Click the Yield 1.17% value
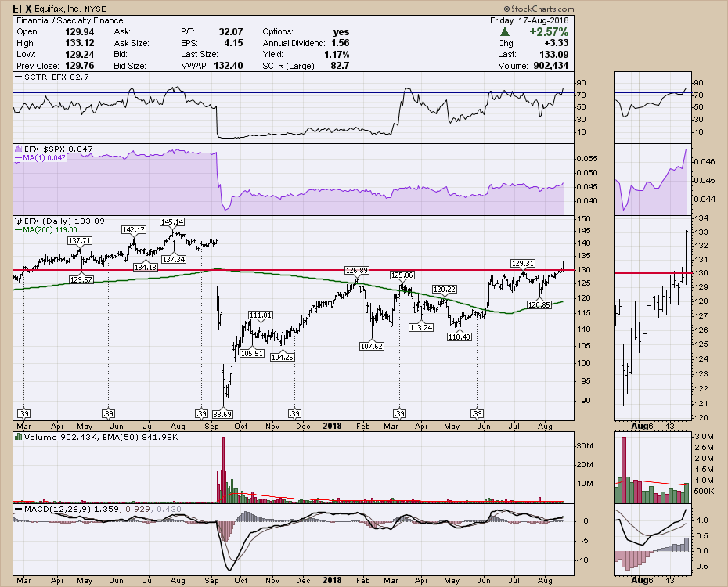The image size is (728, 587). [x=337, y=54]
